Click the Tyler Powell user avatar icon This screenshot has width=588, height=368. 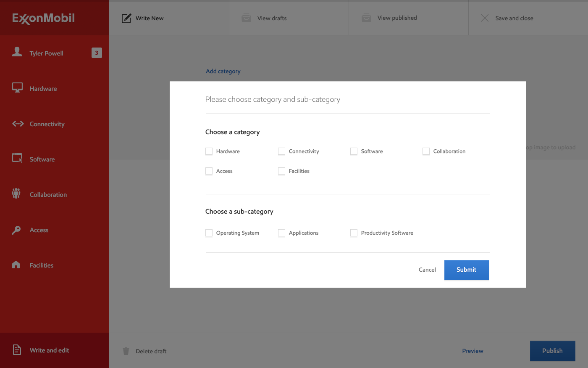pos(17,52)
